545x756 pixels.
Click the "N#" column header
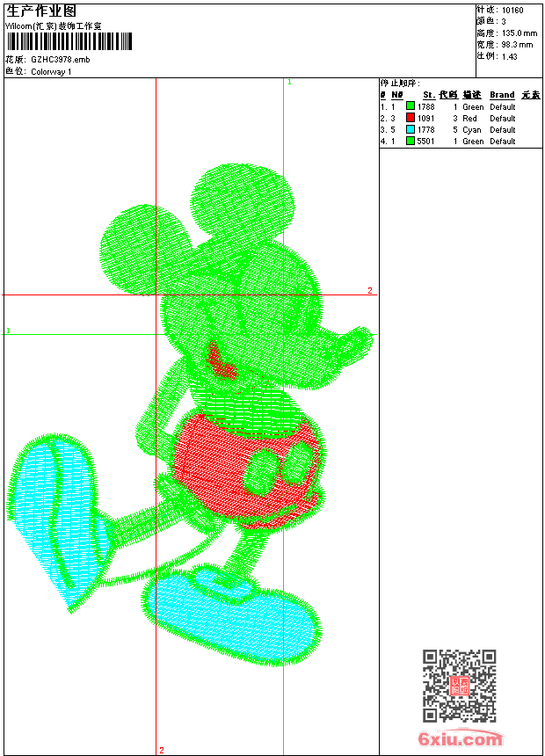click(397, 95)
